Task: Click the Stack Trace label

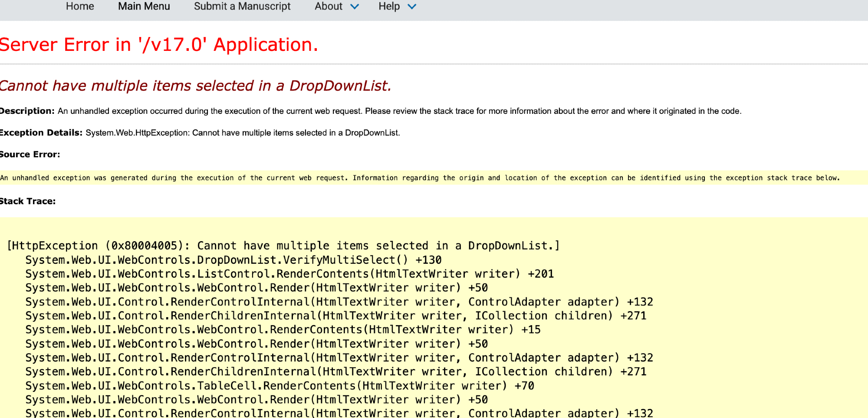Action: pos(27,201)
